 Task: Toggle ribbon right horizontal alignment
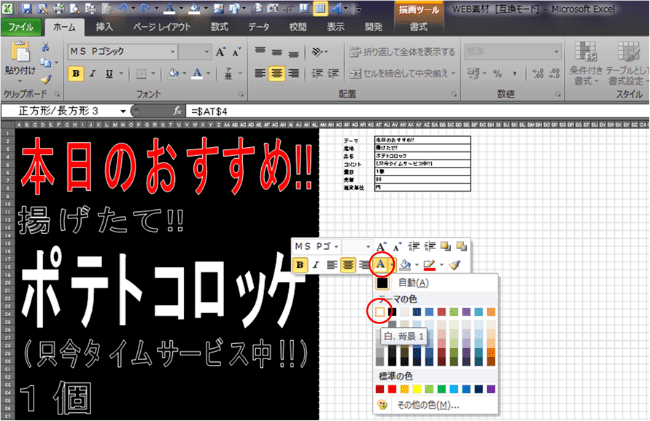(293, 74)
